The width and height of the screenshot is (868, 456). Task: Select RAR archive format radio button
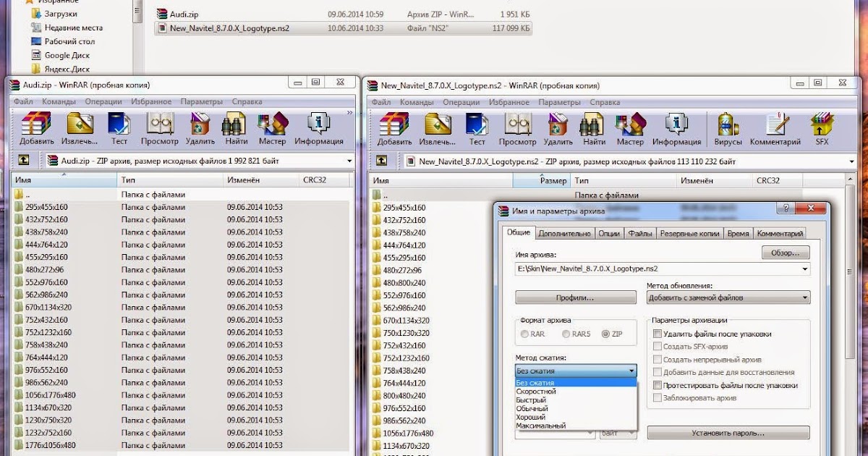coord(524,334)
